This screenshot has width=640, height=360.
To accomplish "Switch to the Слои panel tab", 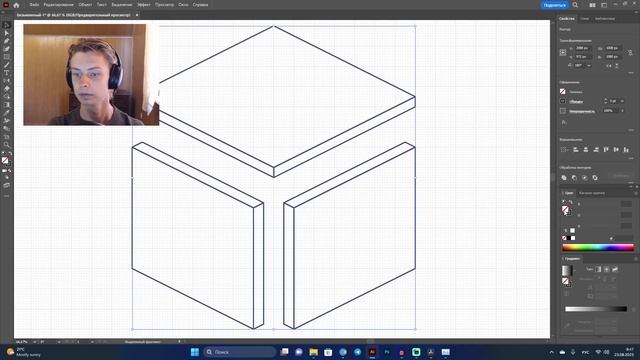I will 584,19.
